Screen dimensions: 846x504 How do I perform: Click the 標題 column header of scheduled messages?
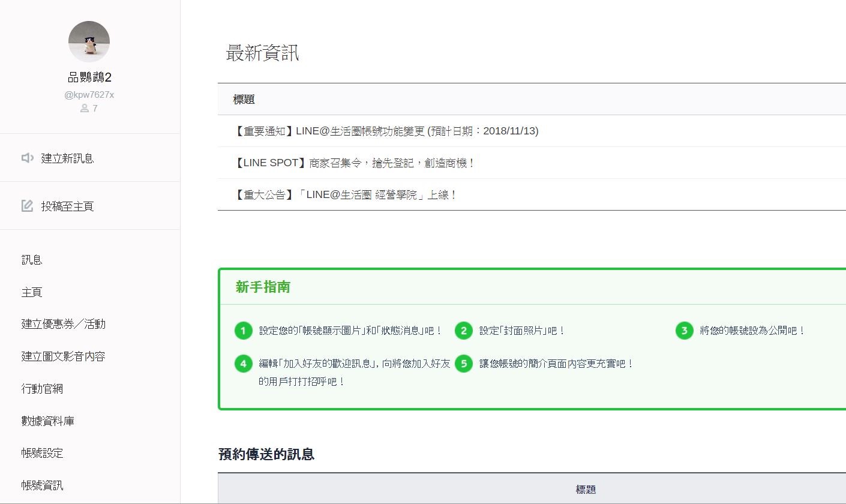coord(586,490)
